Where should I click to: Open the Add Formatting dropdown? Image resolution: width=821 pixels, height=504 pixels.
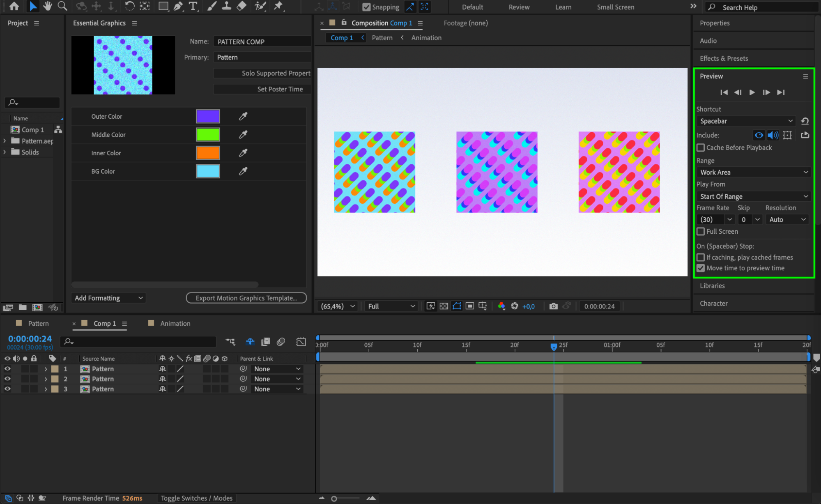pos(108,298)
